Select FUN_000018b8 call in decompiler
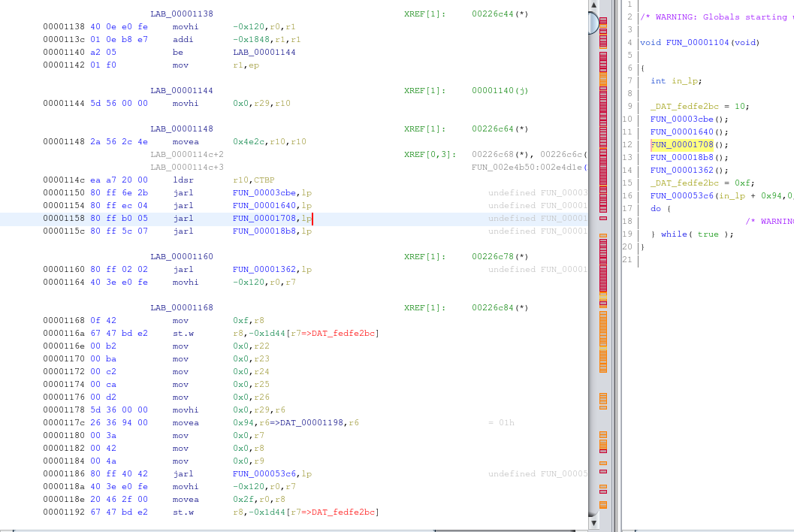This screenshot has width=794, height=532. [681, 157]
